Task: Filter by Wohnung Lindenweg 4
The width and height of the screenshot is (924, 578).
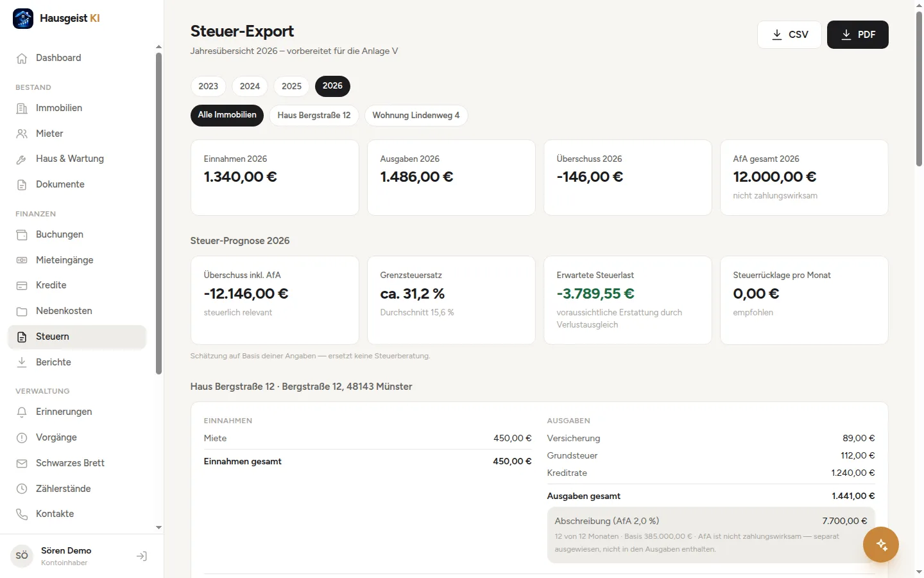Action: (416, 116)
